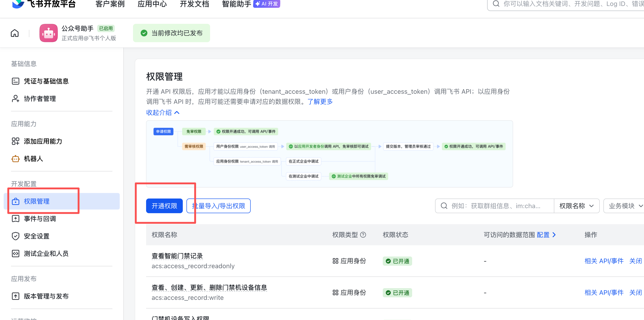Click 批量导入/导出权限 button

(219, 206)
